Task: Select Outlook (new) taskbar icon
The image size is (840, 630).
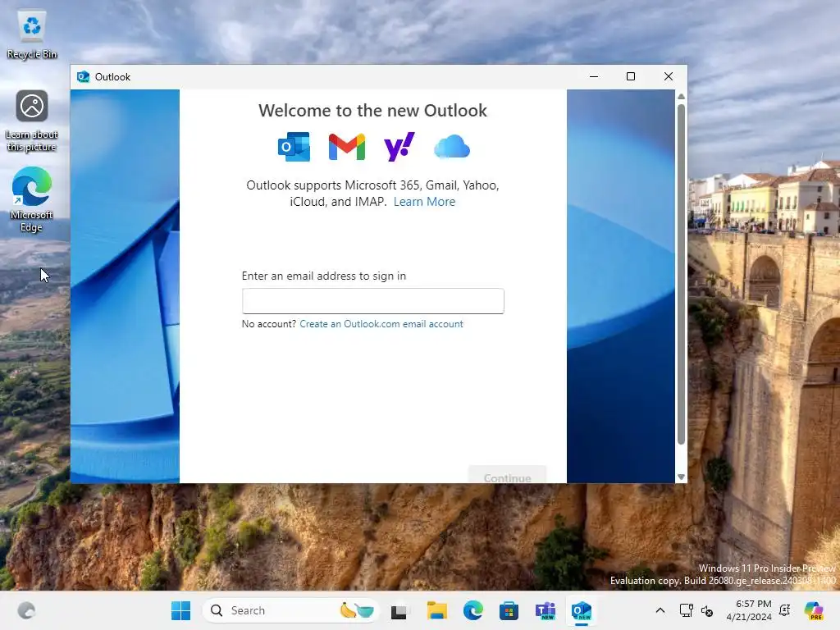Action: click(582, 610)
